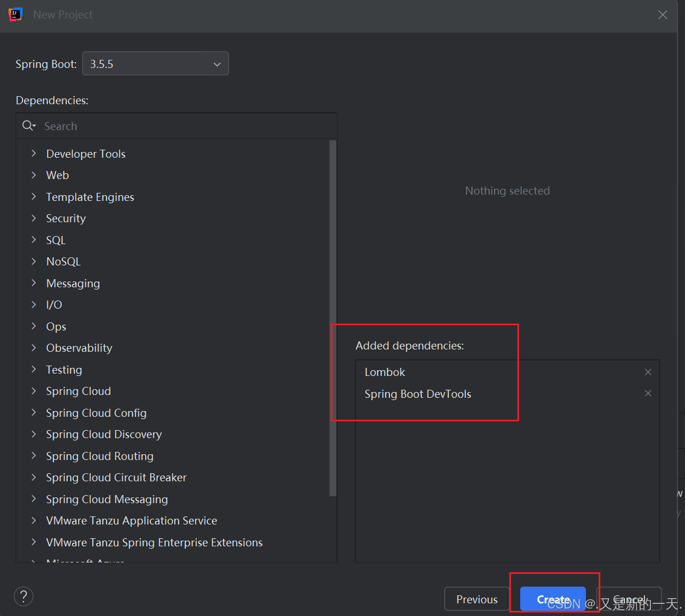Click the Cancel button

point(629,599)
